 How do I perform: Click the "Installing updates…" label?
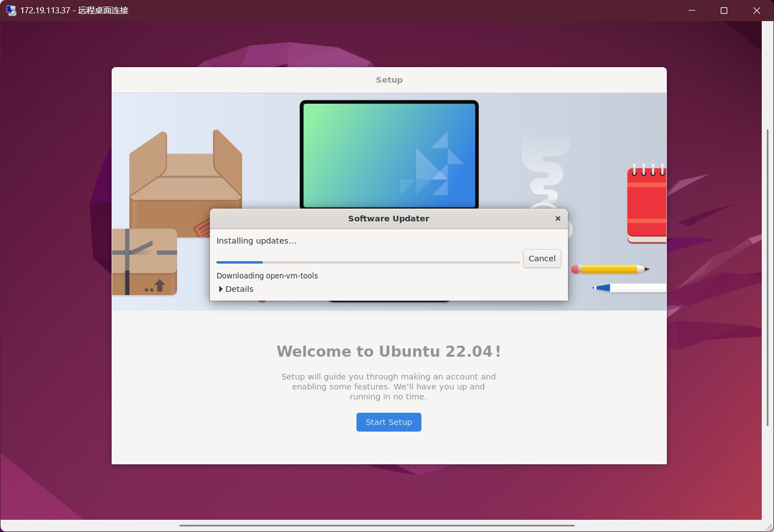257,241
